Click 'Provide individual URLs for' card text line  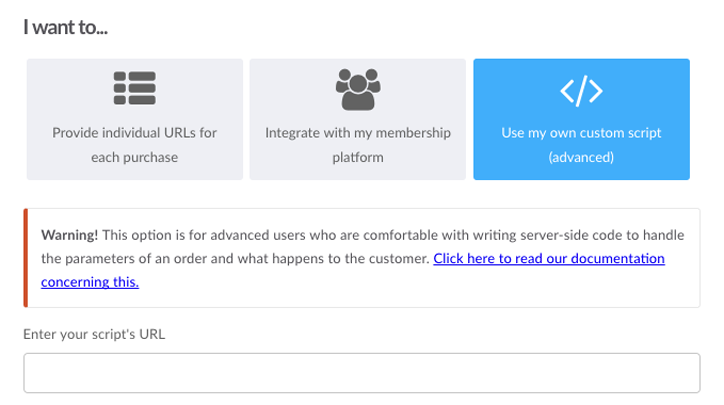[x=134, y=133]
